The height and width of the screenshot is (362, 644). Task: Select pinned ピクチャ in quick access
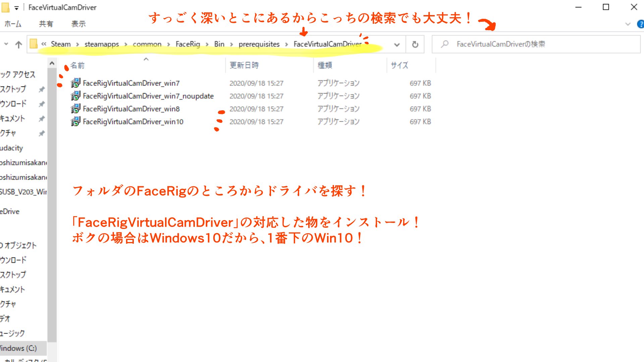8,133
